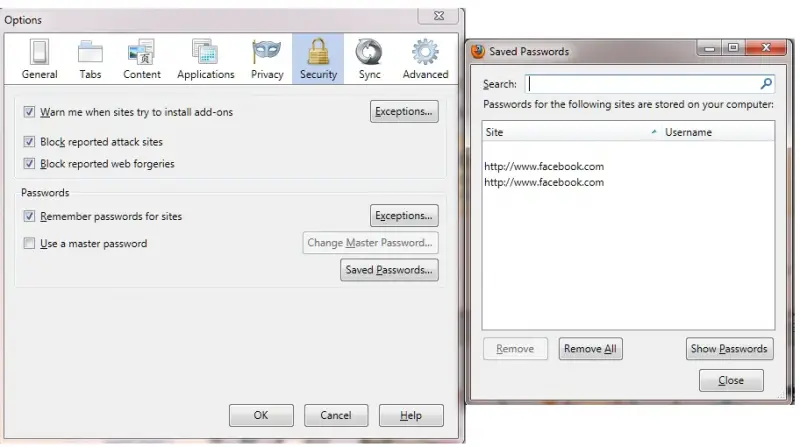
Task: Enable Use a master password
Action: [29, 243]
